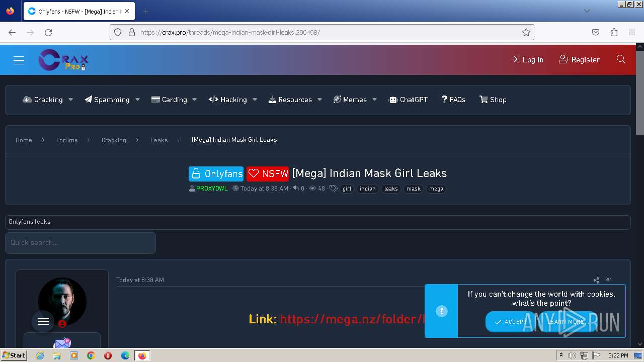
Task: Click the NSFW prefix label
Action: coord(268,173)
